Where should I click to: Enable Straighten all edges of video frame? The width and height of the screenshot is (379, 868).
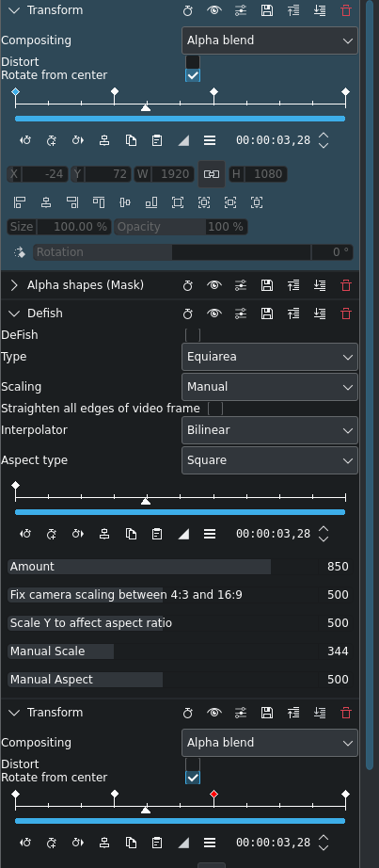pyautogui.click(x=215, y=409)
